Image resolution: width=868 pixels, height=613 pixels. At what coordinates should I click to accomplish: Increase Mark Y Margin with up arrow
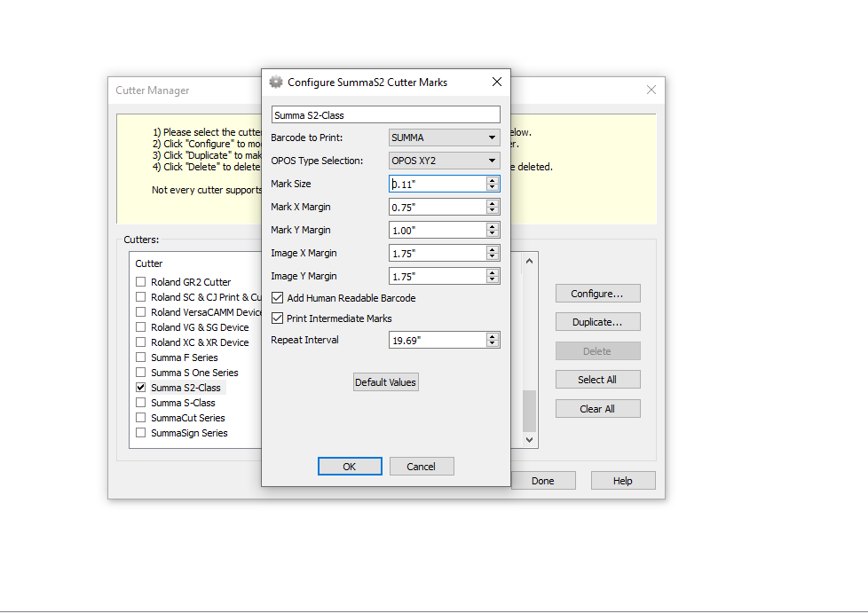pyautogui.click(x=492, y=226)
